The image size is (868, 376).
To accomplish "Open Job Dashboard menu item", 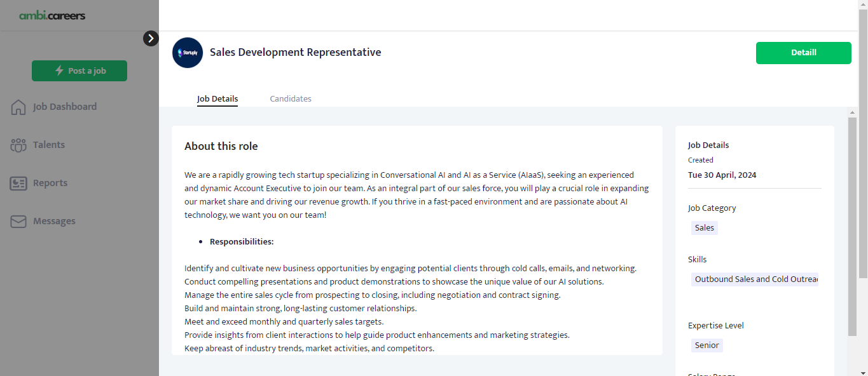I will pyautogui.click(x=65, y=107).
